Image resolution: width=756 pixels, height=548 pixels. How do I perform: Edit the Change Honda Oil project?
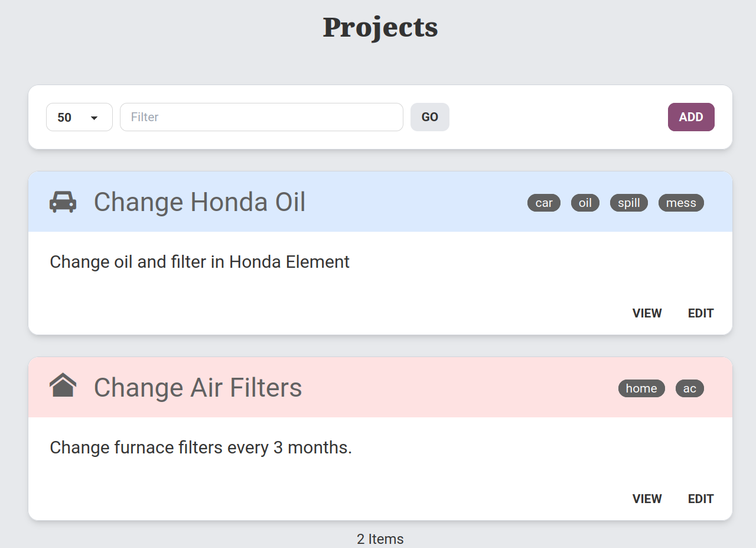[x=700, y=313]
